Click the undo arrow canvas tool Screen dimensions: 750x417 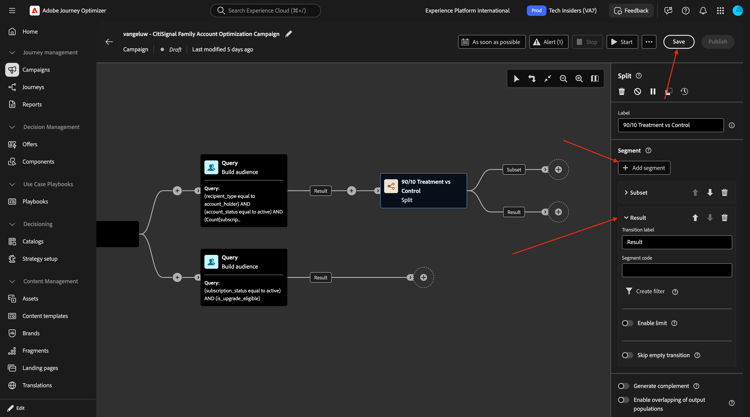[532, 79]
